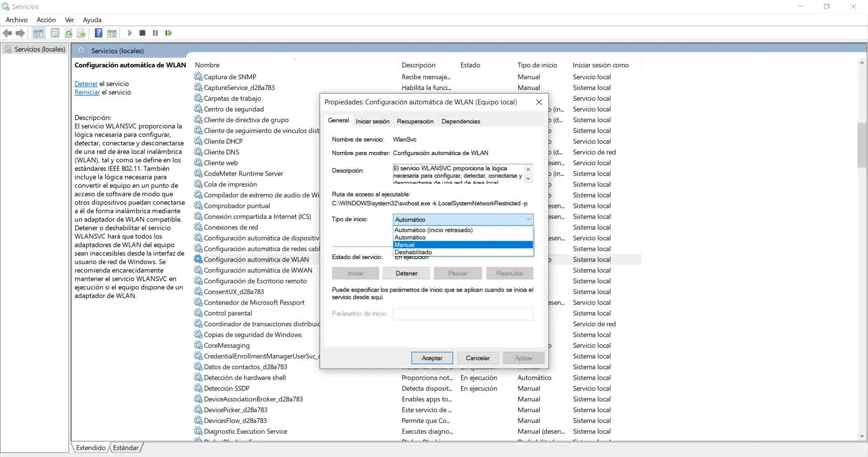Click the gear icon beside Cola de impresión
The height and width of the screenshot is (457, 868).
198,184
